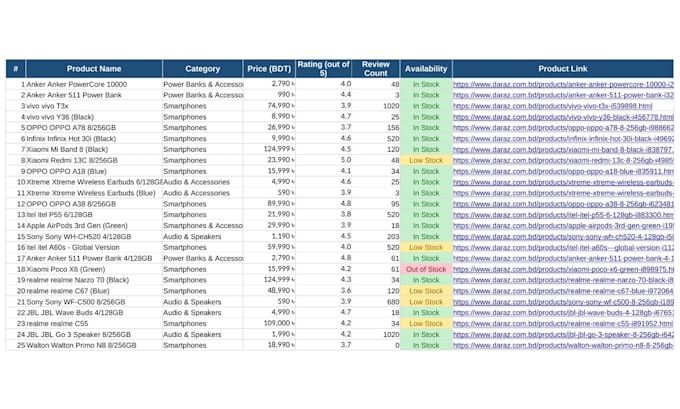
Task: Select the Category column header
Action: pyautogui.click(x=203, y=69)
